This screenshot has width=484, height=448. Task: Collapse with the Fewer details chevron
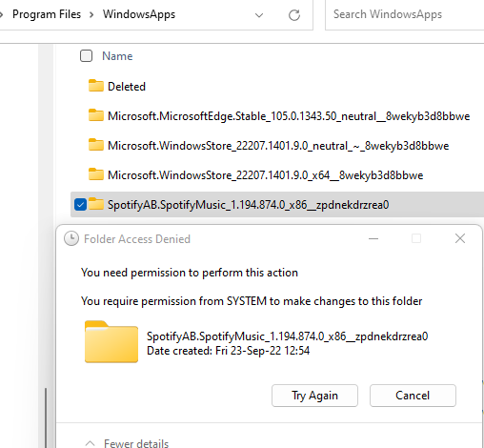tap(91, 443)
